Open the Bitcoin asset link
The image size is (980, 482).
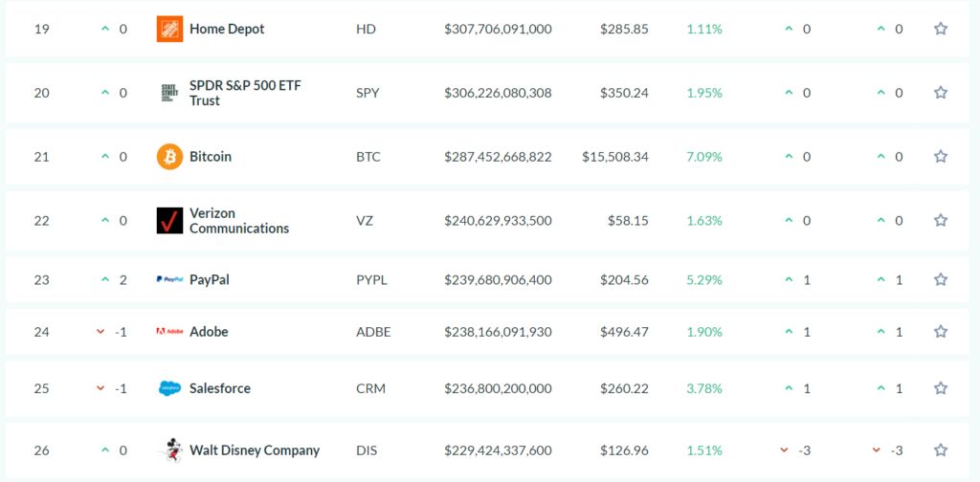[211, 157]
